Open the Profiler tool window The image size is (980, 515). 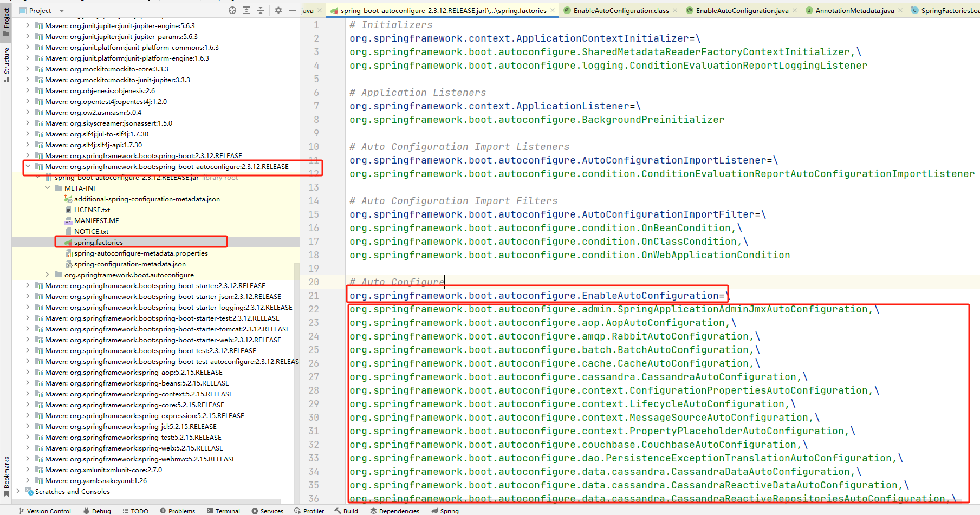(x=309, y=511)
